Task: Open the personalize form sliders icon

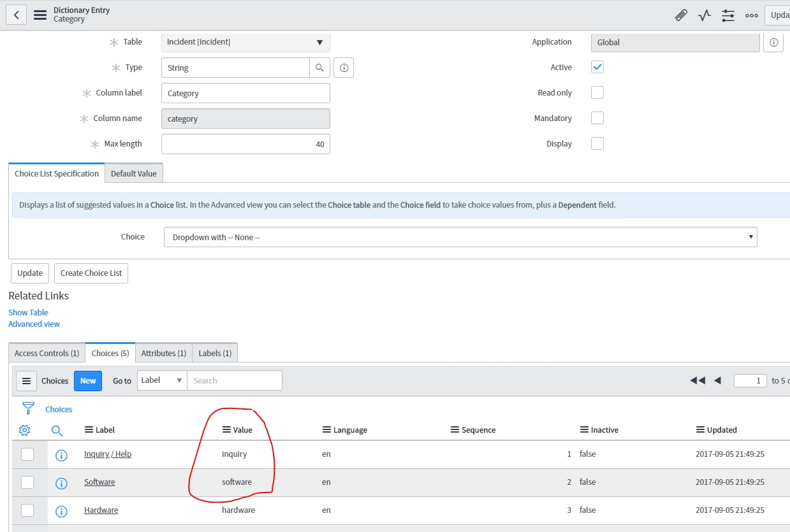Action: coord(728,15)
